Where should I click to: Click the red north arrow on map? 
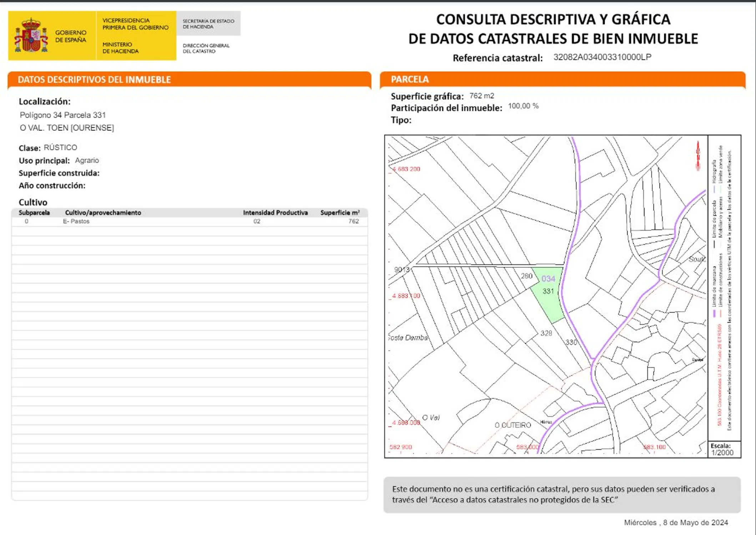pos(698,156)
